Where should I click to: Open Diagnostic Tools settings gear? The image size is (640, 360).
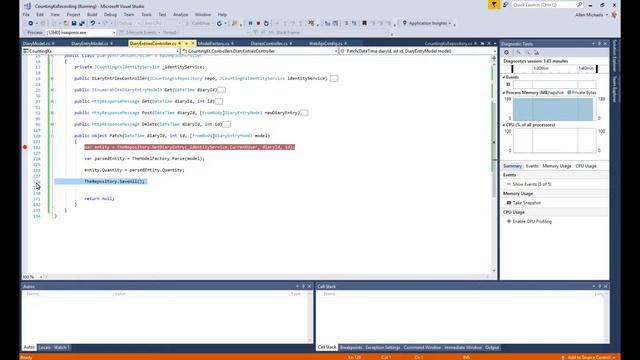(507, 52)
